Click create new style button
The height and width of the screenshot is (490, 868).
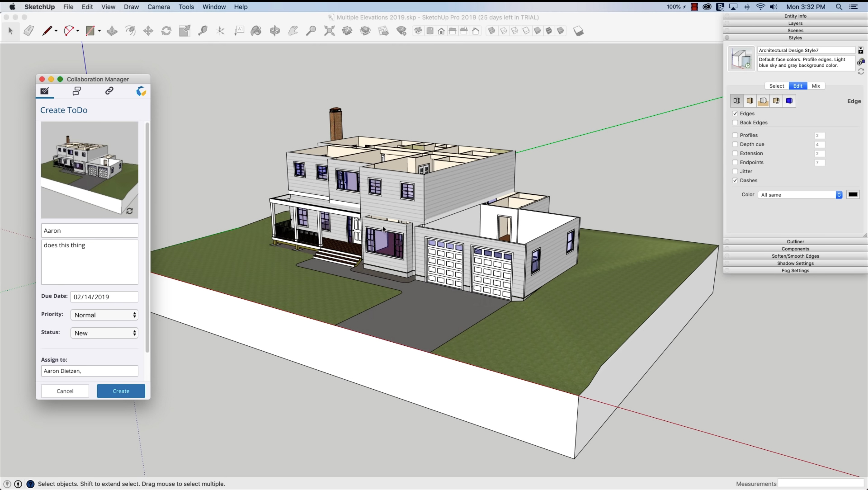coord(861,61)
